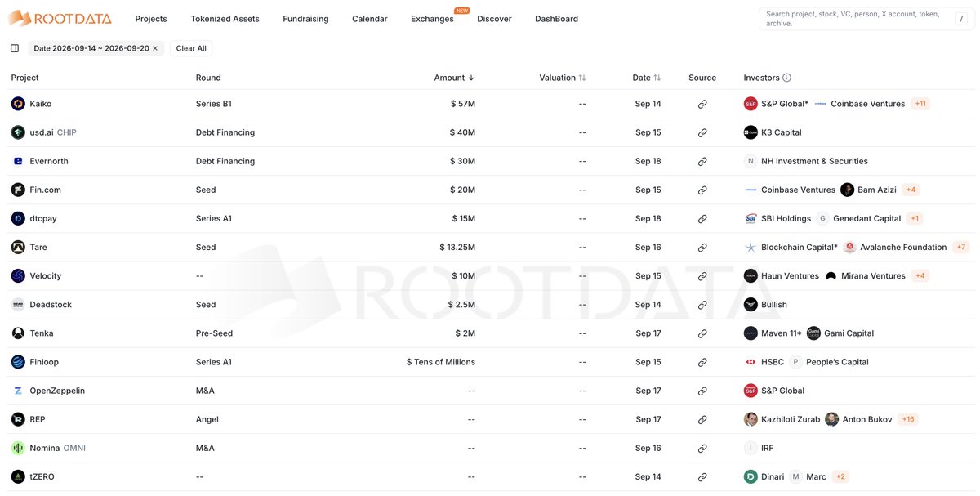Click the "$ Tens of Millions" amount

click(441, 362)
